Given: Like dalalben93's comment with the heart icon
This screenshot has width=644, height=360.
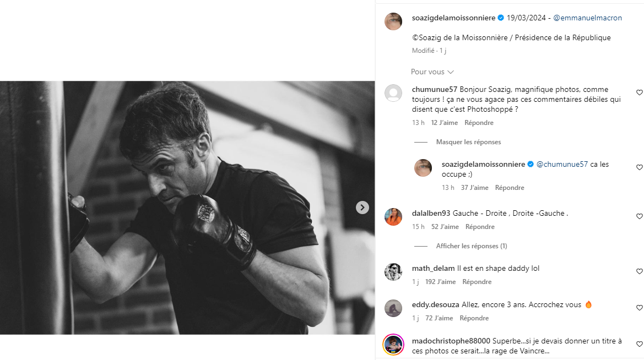Looking at the screenshot, I should pos(639,216).
